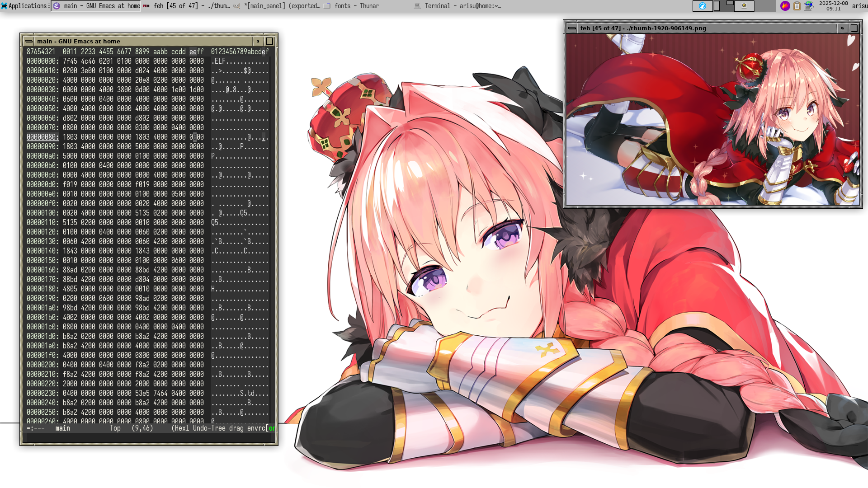Open the network globe tray icon
The height and width of the screenshot is (488, 868).
pyautogui.click(x=809, y=6)
